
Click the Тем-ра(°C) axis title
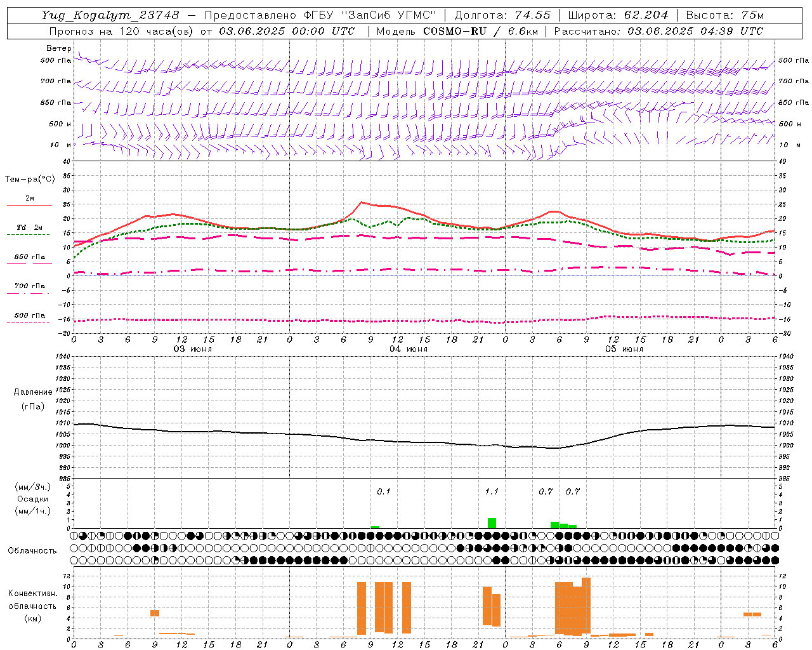(30, 180)
